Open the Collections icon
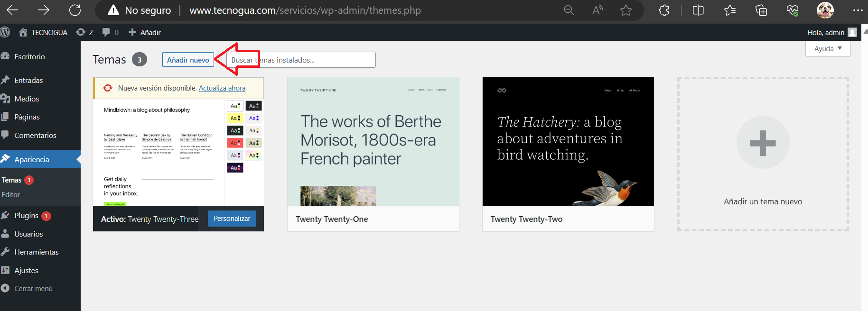The height and width of the screenshot is (311, 868). [x=761, y=10]
